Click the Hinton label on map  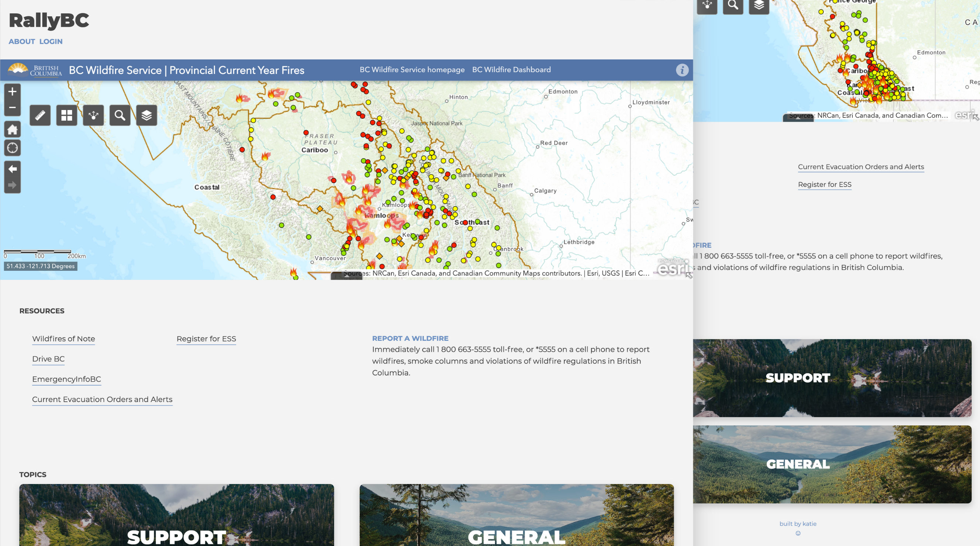(x=458, y=97)
